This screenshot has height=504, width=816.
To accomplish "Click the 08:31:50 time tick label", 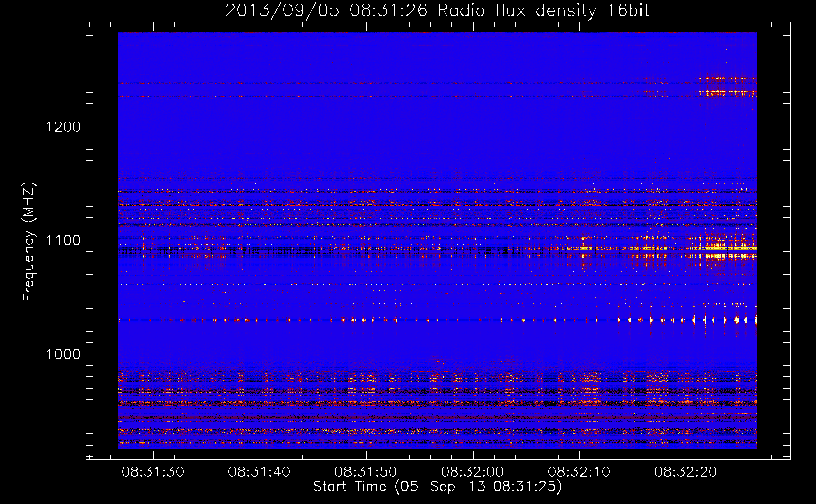I will tap(366, 472).
